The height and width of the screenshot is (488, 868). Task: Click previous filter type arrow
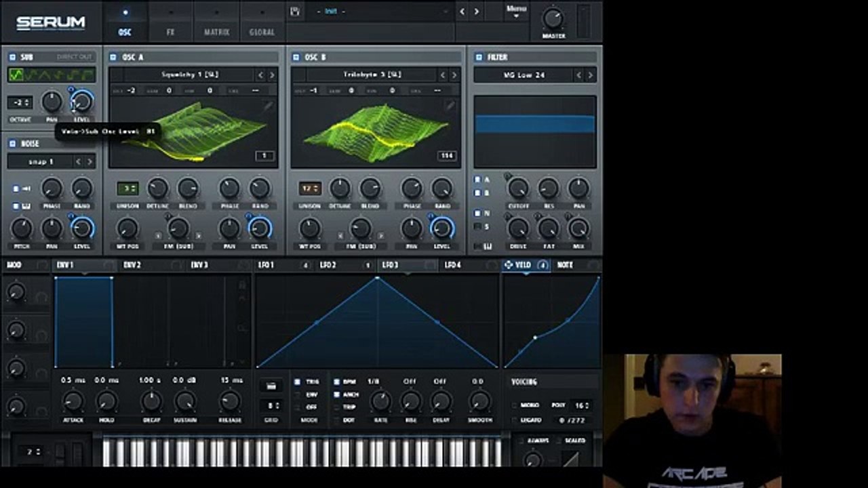(x=578, y=75)
